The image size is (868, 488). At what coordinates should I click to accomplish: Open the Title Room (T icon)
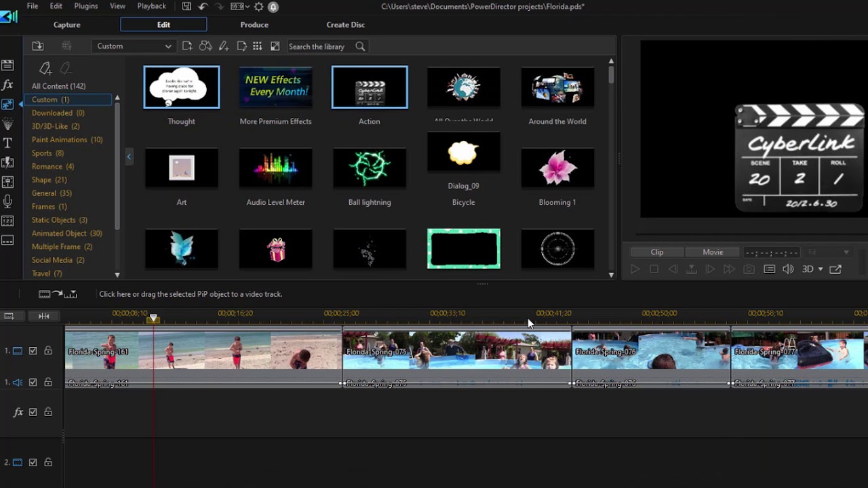[x=7, y=143]
